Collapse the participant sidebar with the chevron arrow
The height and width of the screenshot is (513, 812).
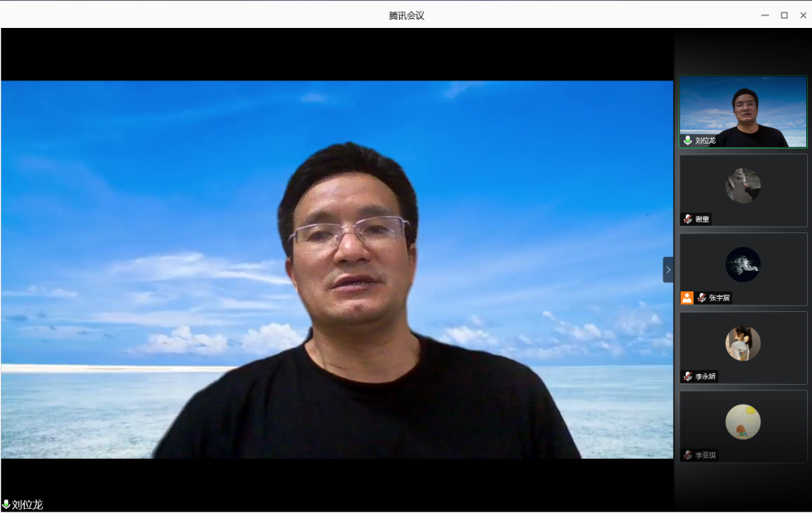(x=667, y=269)
